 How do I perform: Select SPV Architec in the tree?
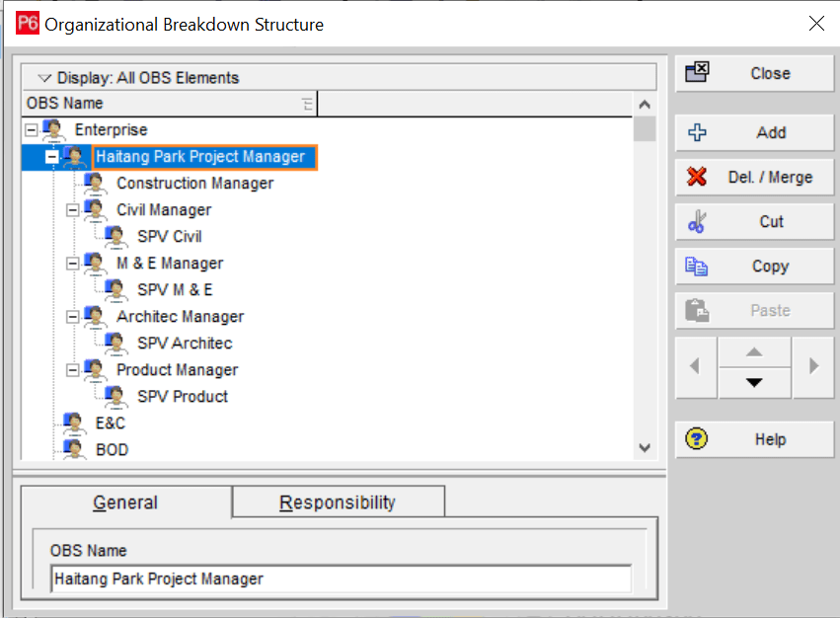pyautogui.click(x=185, y=343)
